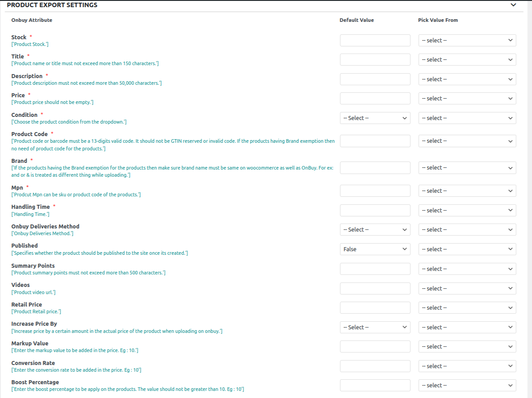
Task: Click the 'Product Code' attribute label
Action: 29,134
